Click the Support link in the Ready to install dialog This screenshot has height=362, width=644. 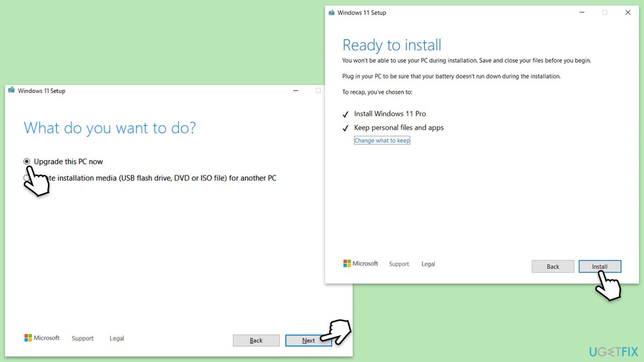point(398,263)
